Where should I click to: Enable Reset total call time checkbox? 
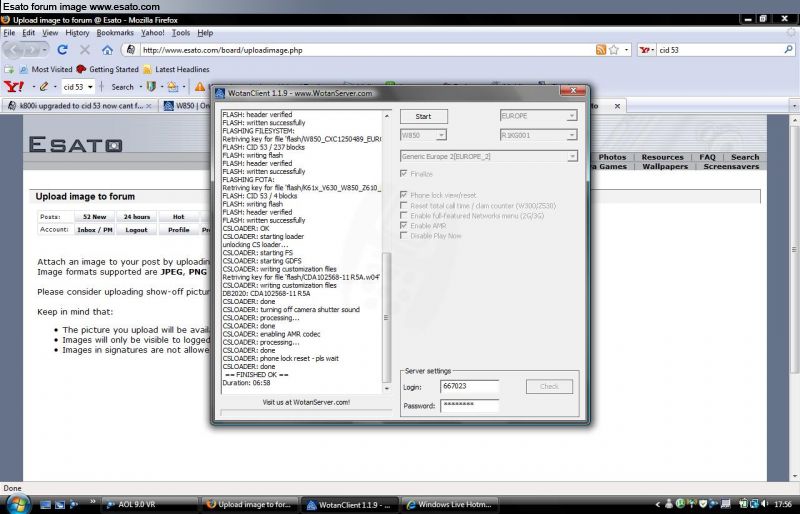click(x=404, y=205)
